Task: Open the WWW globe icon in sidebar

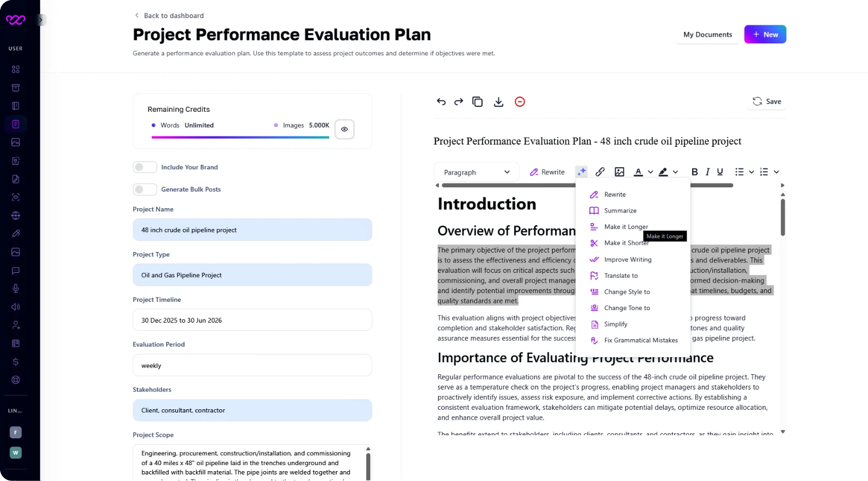Action: [15, 215]
